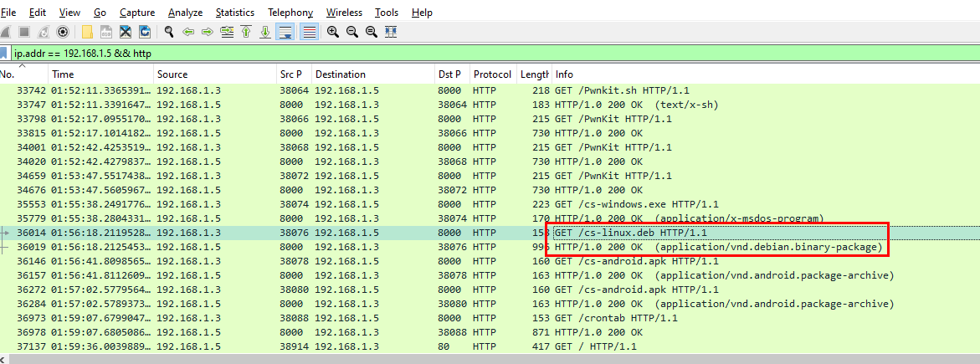This screenshot has width=980, height=364.
Task: Open the Analyze menu
Action: tap(185, 13)
